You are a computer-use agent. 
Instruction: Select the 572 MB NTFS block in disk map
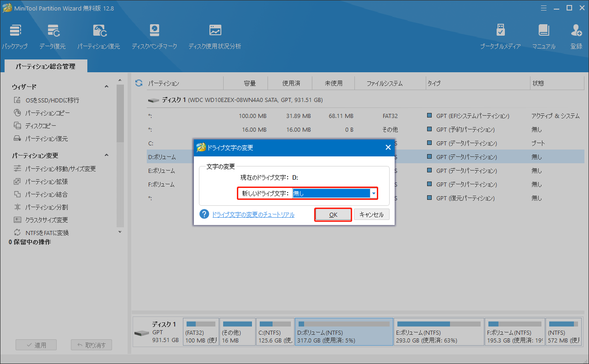pyautogui.click(x=563, y=332)
